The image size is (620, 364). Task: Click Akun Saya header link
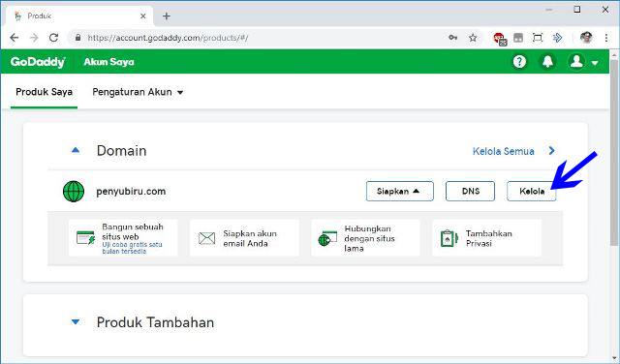pos(108,62)
